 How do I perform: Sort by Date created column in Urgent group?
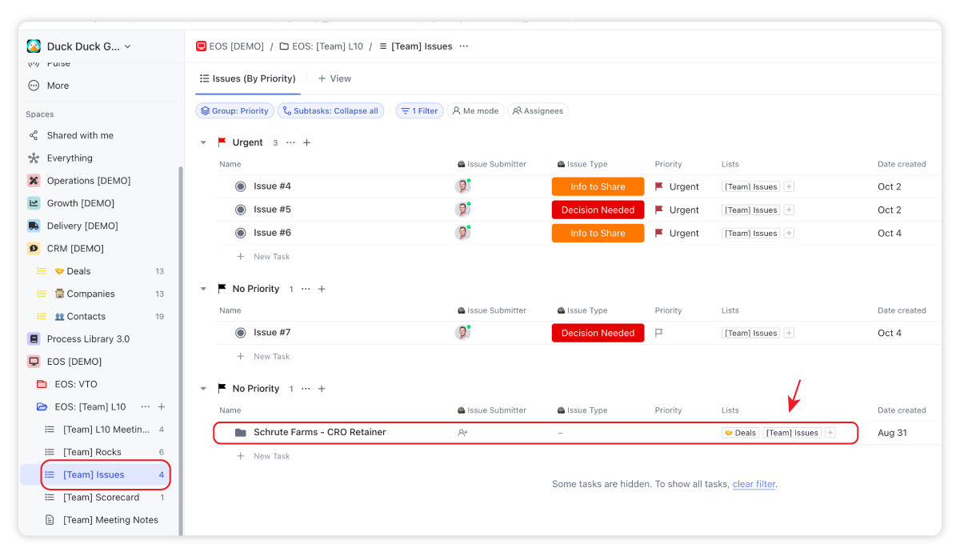(x=902, y=164)
